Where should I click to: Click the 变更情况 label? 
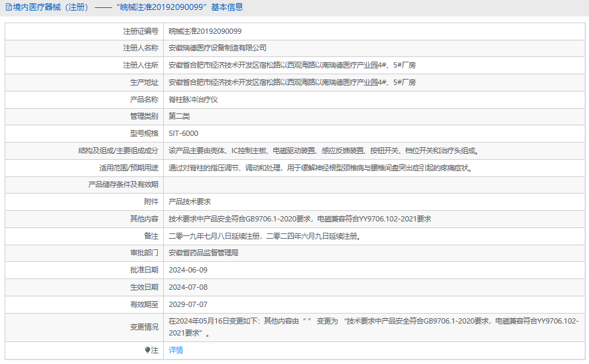tap(144, 327)
